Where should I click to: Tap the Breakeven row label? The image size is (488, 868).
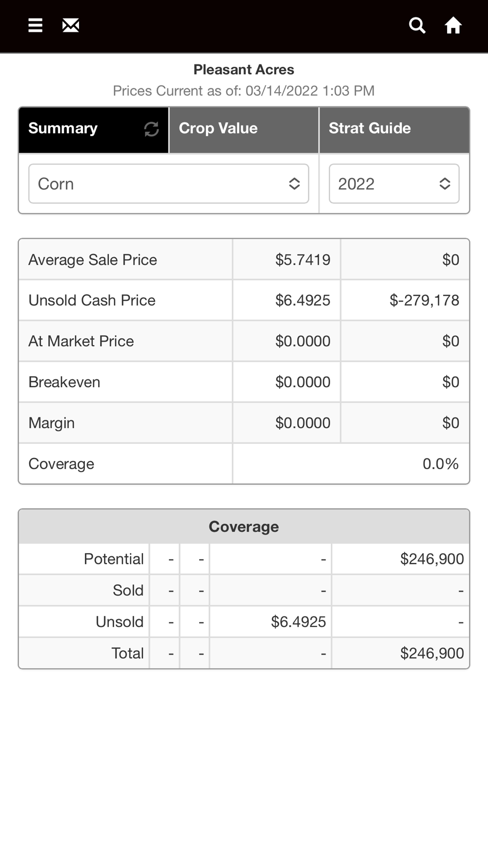click(x=64, y=382)
